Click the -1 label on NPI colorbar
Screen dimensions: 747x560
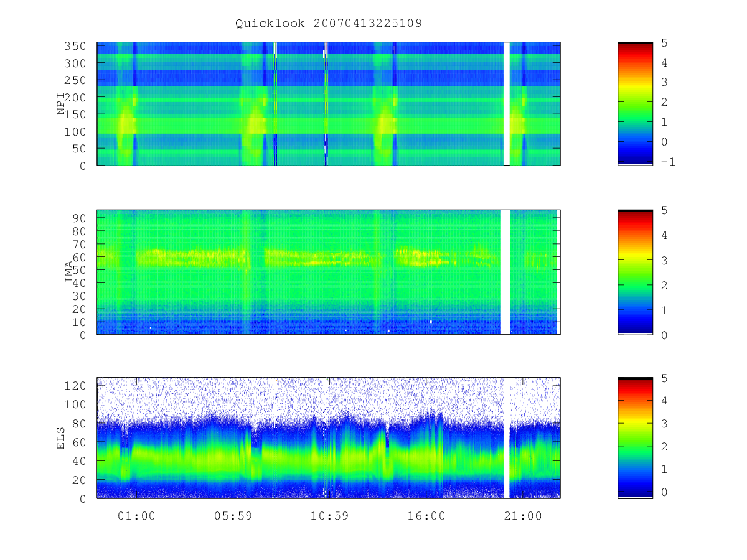[x=668, y=162]
